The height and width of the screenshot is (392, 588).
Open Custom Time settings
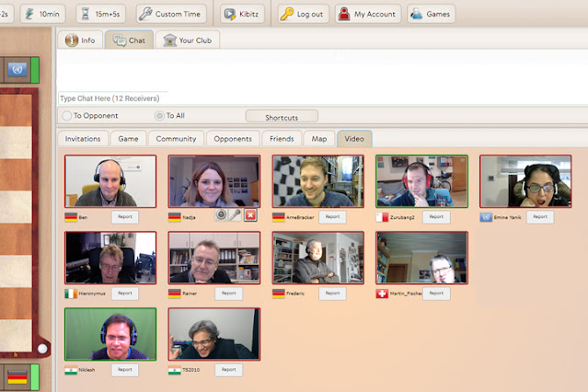(171, 14)
